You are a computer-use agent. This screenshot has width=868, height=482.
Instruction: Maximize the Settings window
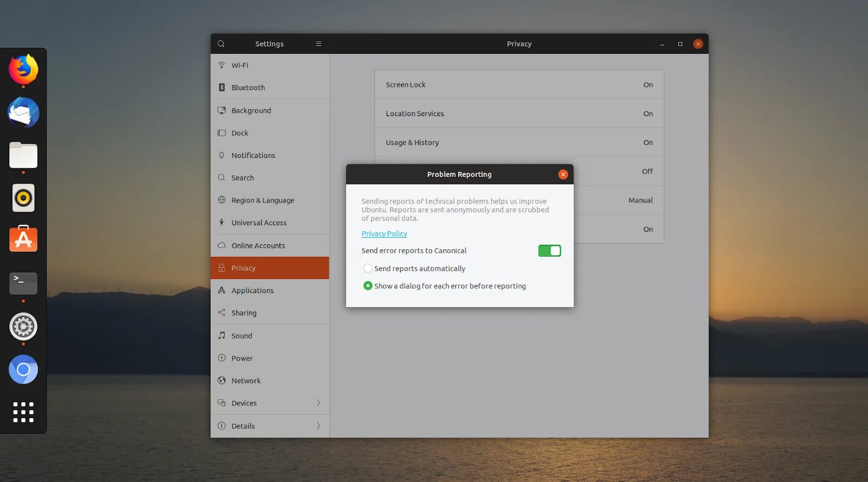[x=680, y=44]
